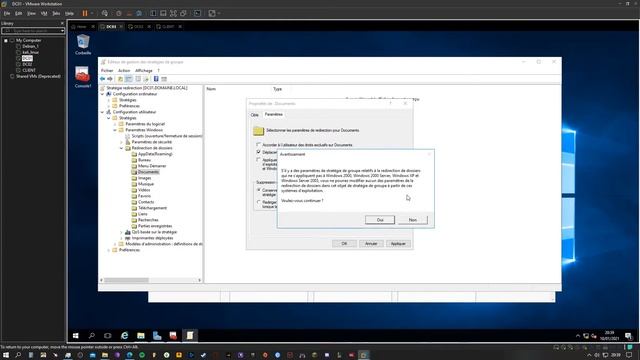Select the Parties enregistrées folder in tree

[x=155, y=226]
